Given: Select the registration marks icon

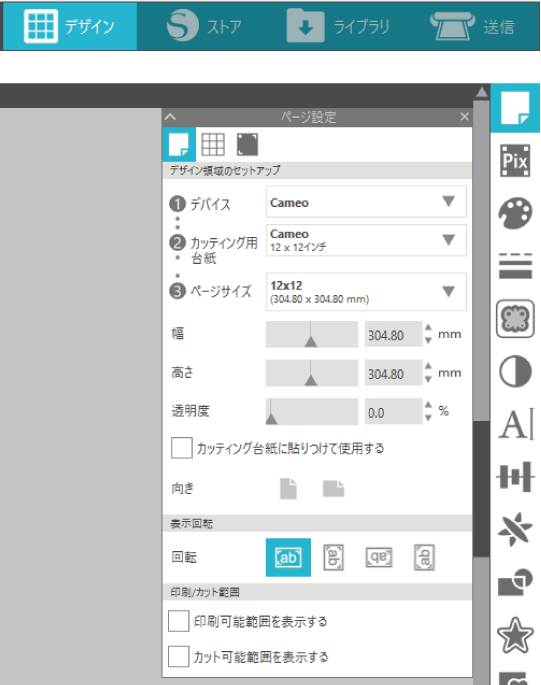Looking at the screenshot, I should click(247, 145).
